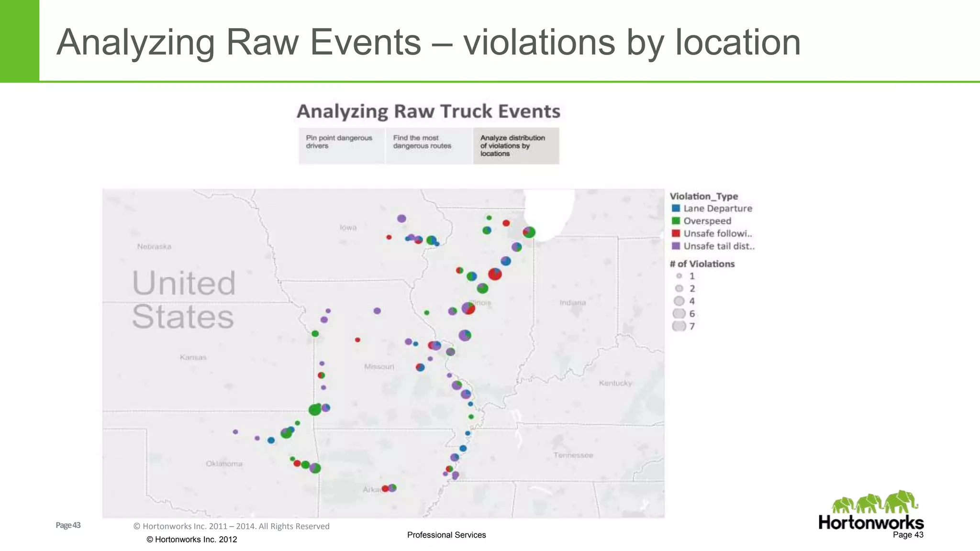
Task: Click the '# of Violations' legend heading
Action: pos(702,264)
